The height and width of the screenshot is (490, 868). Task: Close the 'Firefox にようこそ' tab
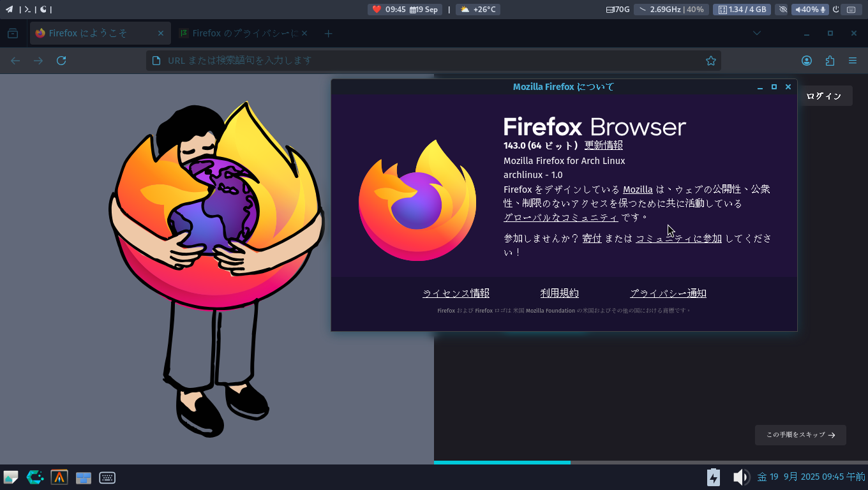click(x=160, y=33)
